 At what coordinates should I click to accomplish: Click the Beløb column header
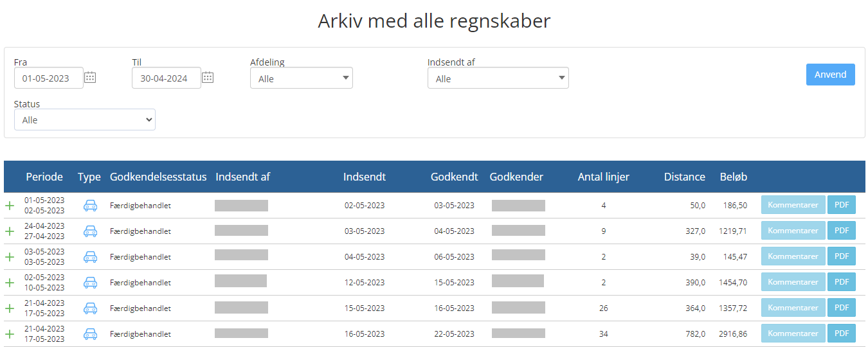[734, 177]
